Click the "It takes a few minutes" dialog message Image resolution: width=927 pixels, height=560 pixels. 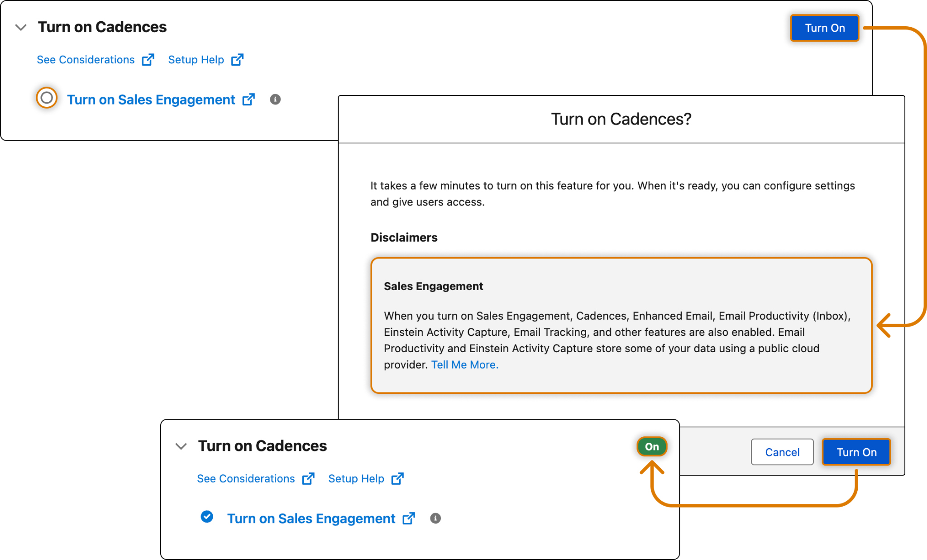point(612,194)
